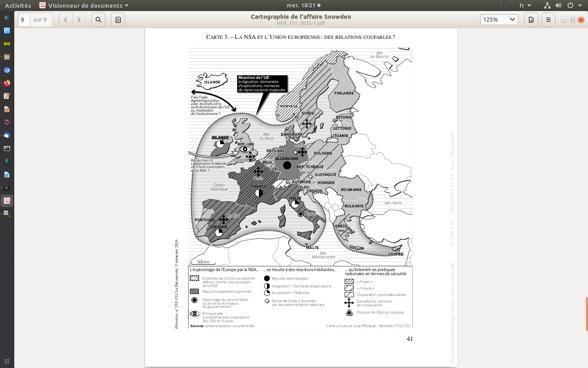Expand the 125% zoom dropdown
Viewport: 588px width, 368px height.
coord(499,20)
